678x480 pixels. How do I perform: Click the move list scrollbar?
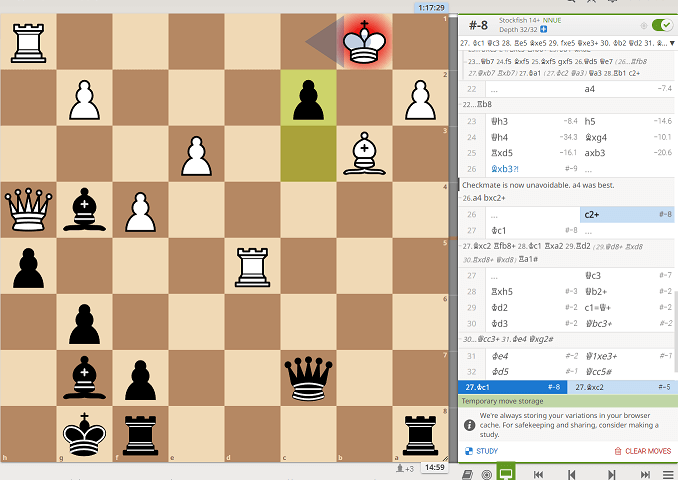coord(676,331)
